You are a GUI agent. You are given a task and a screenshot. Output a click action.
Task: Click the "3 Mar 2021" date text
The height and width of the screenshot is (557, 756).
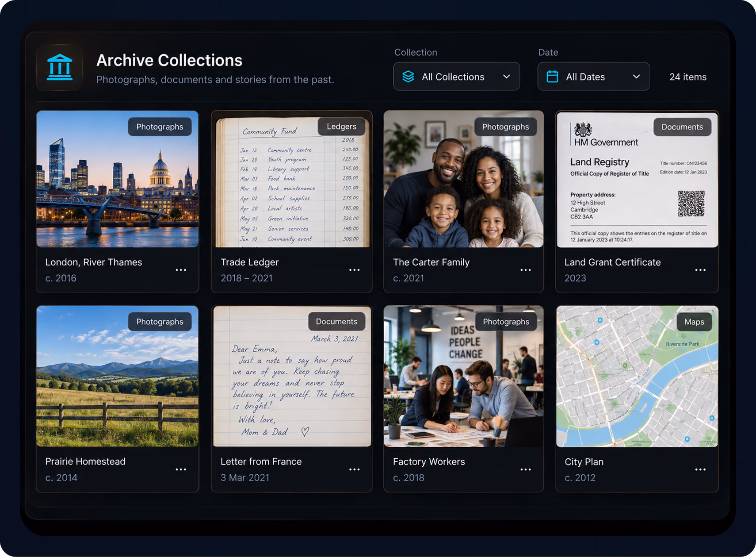click(x=245, y=478)
